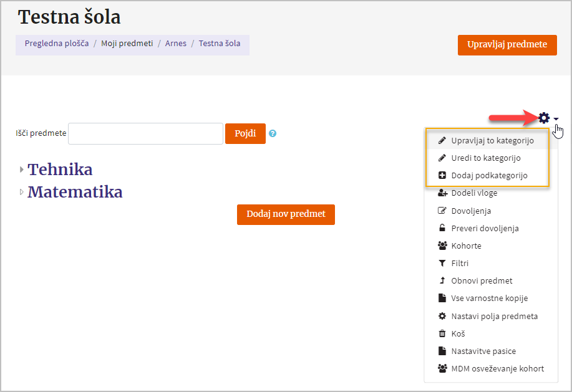Image resolution: width=572 pixels, height=392 pixels.
Task: Click the user icon beside Dodeli vloge
Action: (442, 193)
